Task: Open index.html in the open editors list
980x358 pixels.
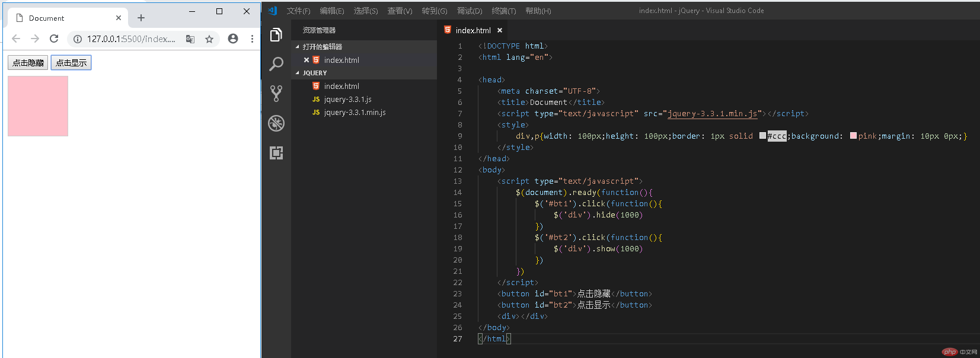Action: [x=341, y=60]
